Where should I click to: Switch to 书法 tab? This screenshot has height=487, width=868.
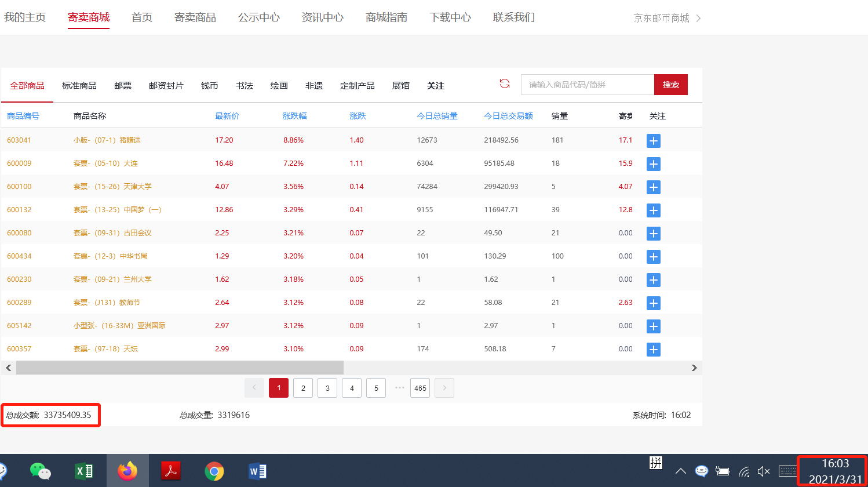[245, 85]
